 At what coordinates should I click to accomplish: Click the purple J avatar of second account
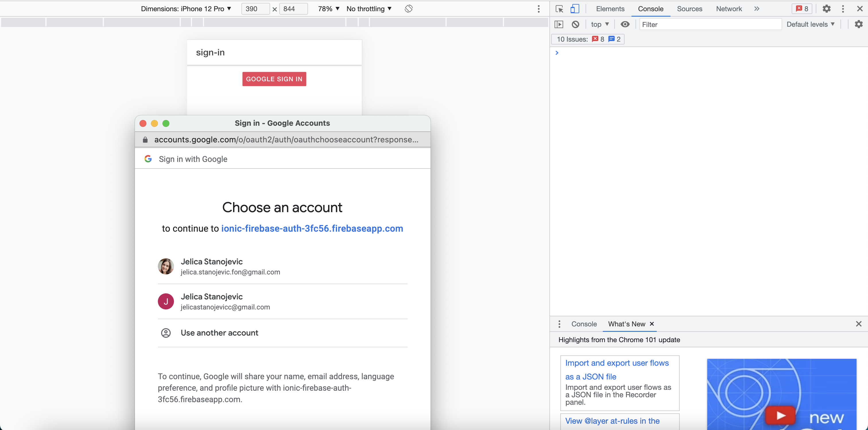(166, 302)
